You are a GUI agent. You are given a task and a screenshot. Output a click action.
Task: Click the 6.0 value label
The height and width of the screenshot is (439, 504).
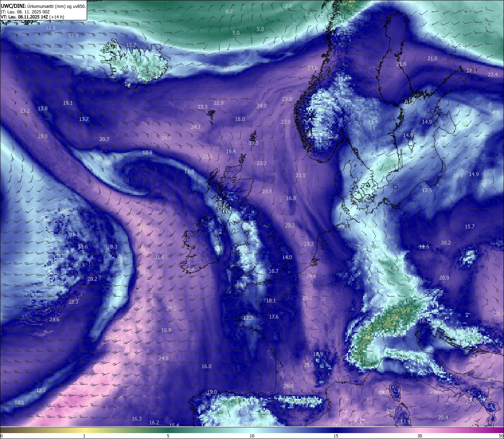click(309, 15)
